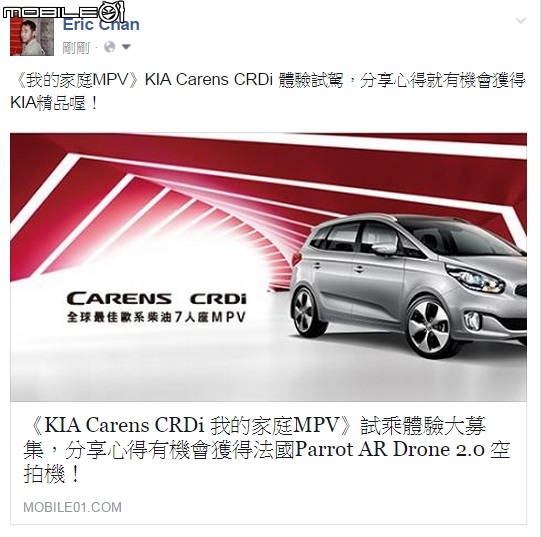Screen dimensions: 541x537
Task: Click the 體驗試駕 text in the post caption
Action: [311, 80]
